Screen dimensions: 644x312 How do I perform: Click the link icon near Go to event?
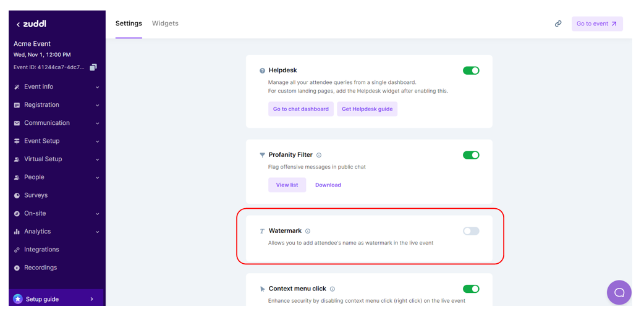[x=558, y=24]
